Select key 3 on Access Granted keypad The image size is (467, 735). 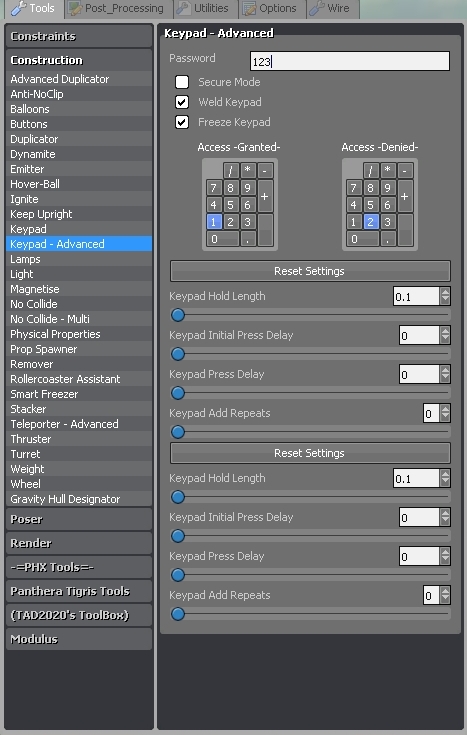pyautogui.click(x=248, y=222)
